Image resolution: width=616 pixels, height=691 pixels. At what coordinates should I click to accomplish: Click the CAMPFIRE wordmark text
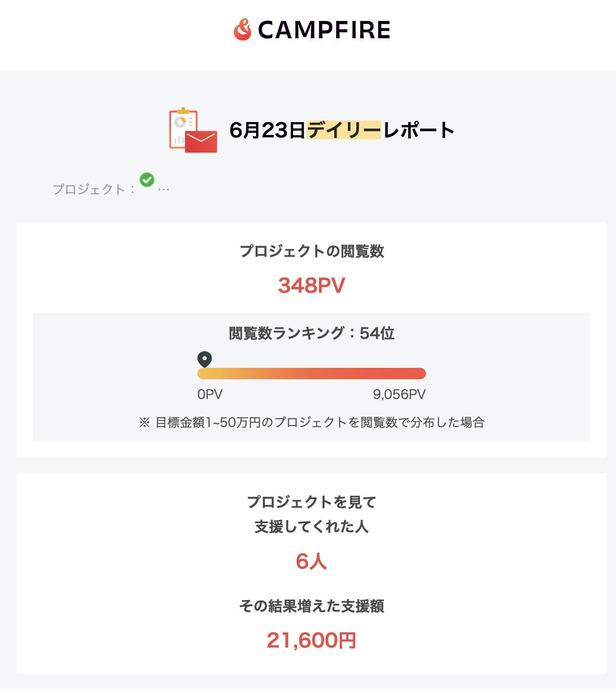tap(324, 30)
